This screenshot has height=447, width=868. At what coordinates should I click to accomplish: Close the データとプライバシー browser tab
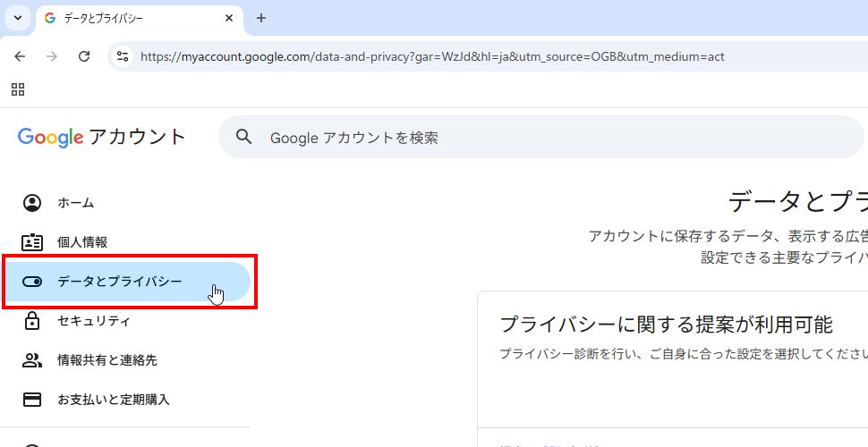coord(229,18)
